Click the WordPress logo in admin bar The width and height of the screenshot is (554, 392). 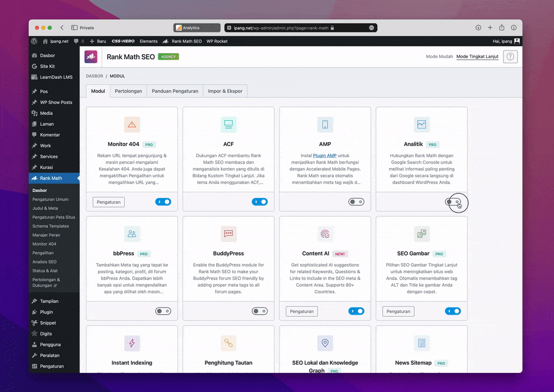pyautogui.click(x=34, y=41)
